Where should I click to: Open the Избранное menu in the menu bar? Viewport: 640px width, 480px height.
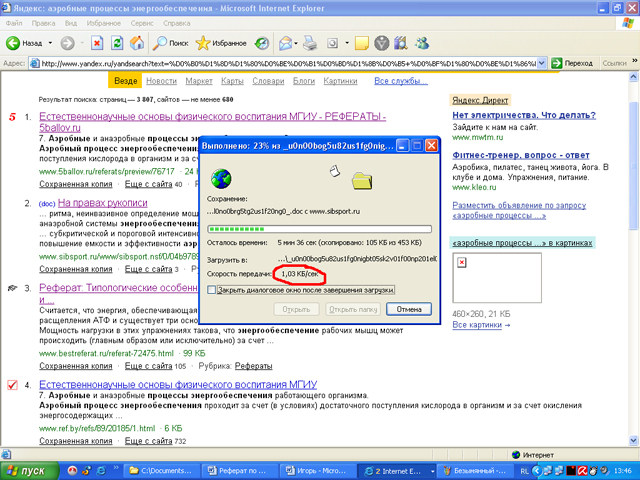click(104, 23)
